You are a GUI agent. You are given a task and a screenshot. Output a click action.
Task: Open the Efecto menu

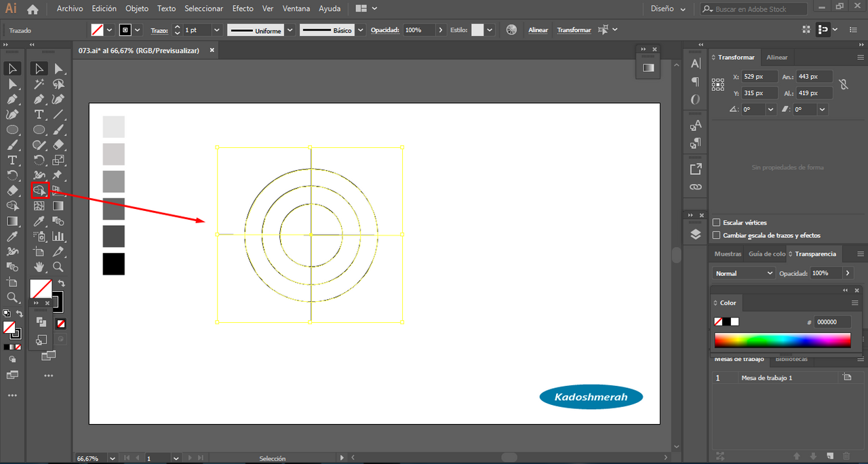tap(243, 9)
